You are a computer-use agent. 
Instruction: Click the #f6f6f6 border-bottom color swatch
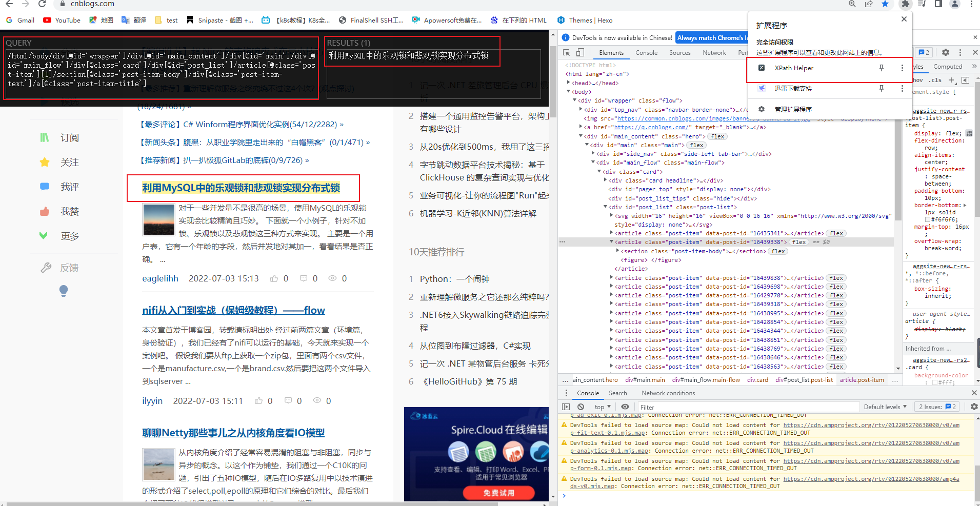927,219
